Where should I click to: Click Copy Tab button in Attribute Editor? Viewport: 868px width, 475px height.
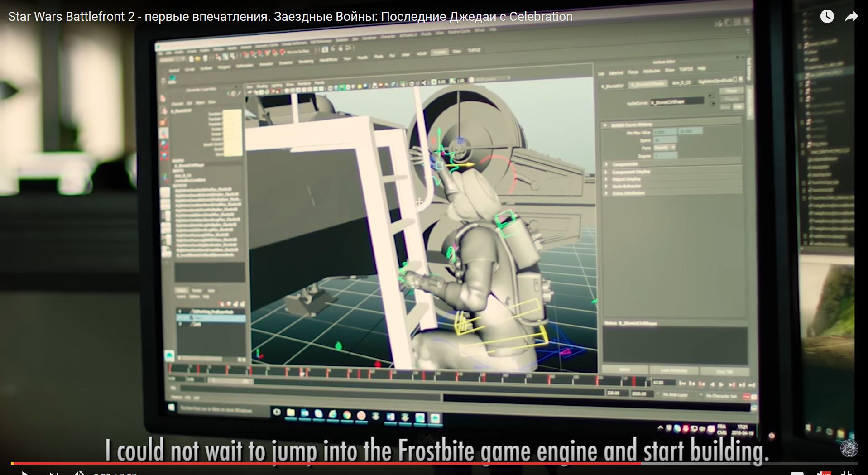click(724, 372)
